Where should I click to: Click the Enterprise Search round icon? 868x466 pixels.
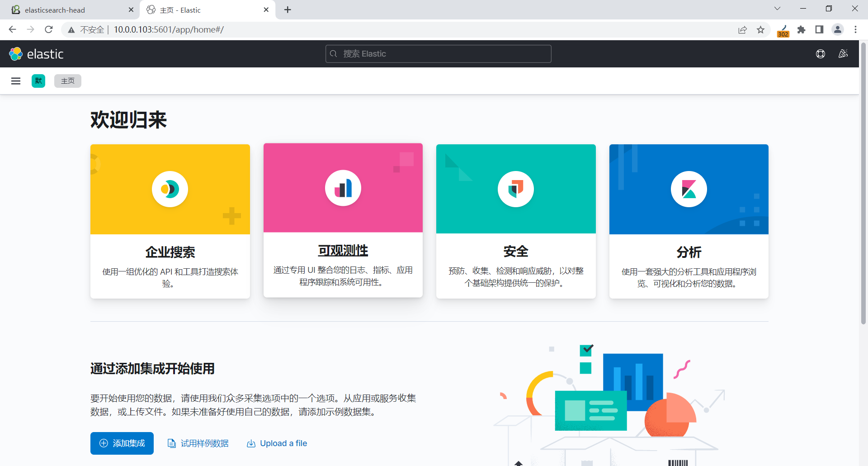(170, 189)
